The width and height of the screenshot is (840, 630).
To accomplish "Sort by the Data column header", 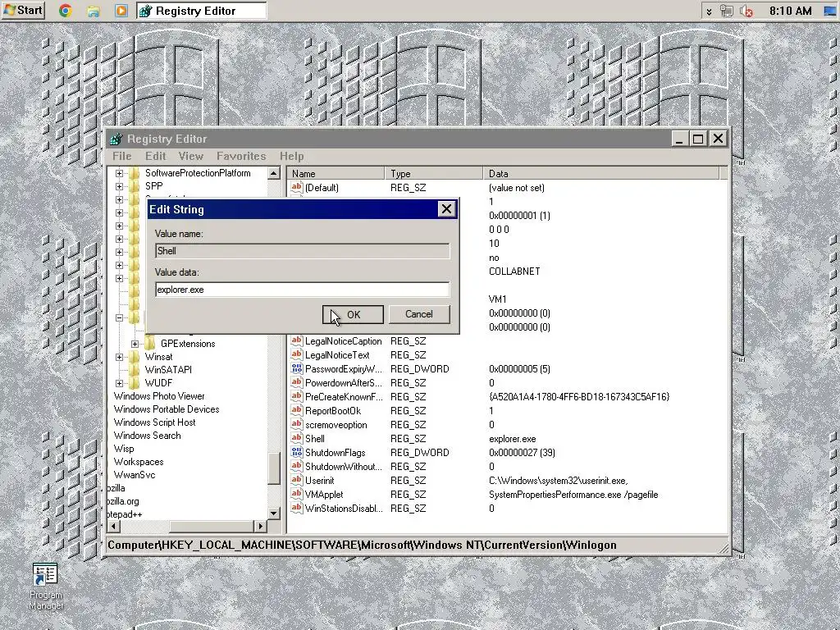I will click(601, 174).
